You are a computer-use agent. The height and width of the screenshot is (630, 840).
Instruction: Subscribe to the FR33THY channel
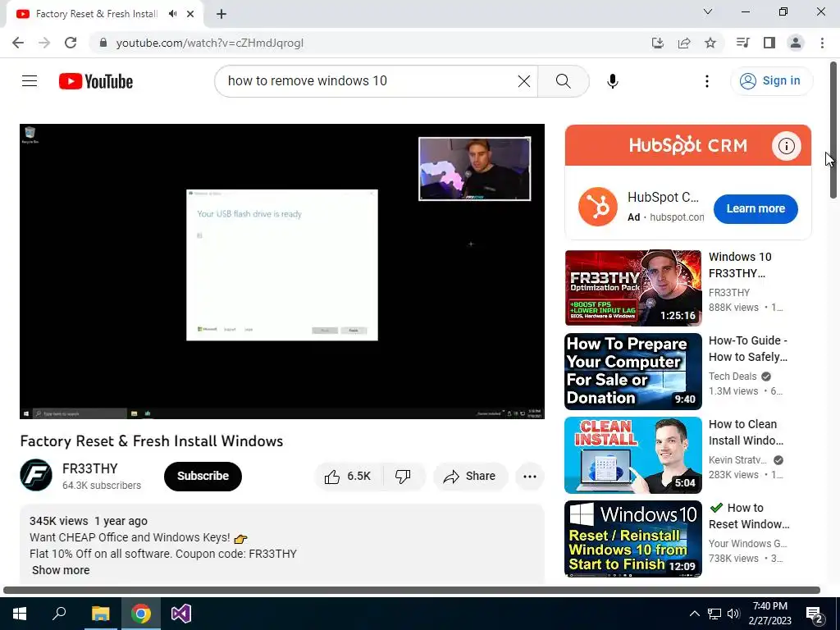(203, 477)
